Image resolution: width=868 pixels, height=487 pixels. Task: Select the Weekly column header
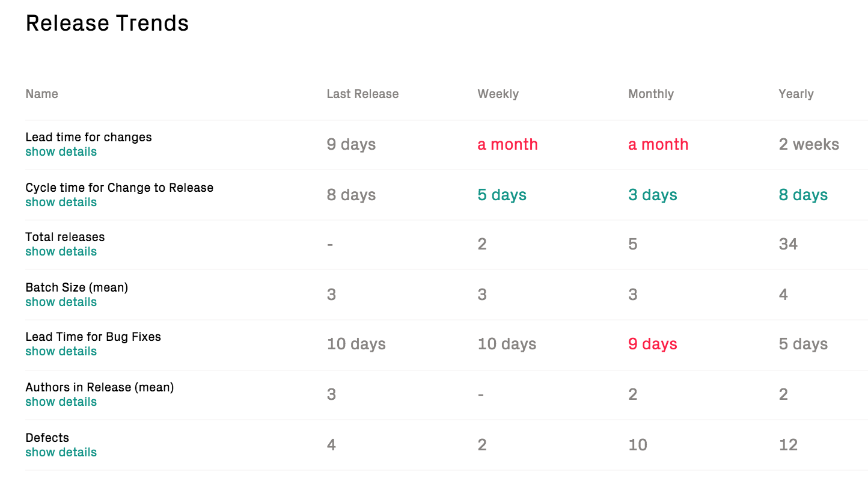(498, 94)
